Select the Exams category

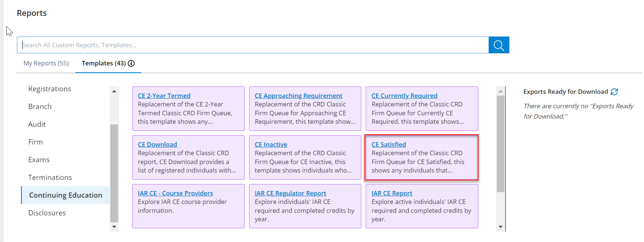(39, 160)
